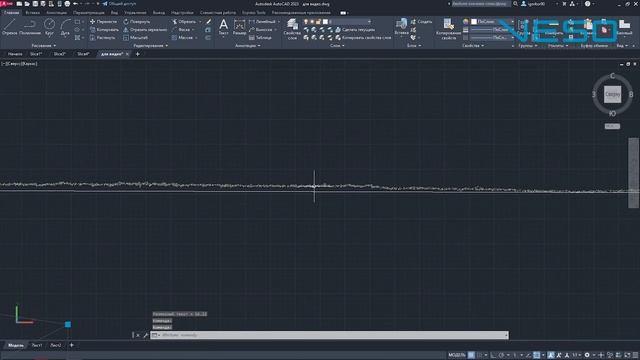Screen dimensions: 640x360
Task: Click the Линейный linear dimension tool
Action: coord(262,22)
